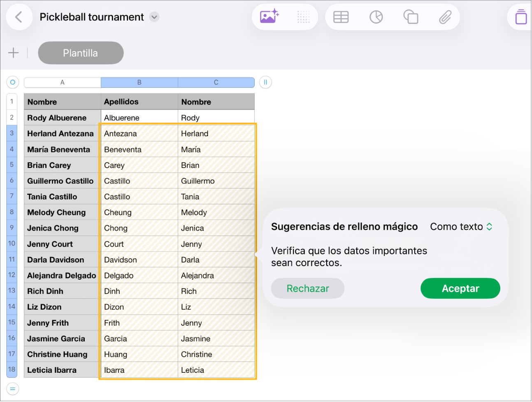Image resolution: width=532 pixels, height=402 pixels.
Task: Tap the purple copy icon at top right
Action: point(521,17)
